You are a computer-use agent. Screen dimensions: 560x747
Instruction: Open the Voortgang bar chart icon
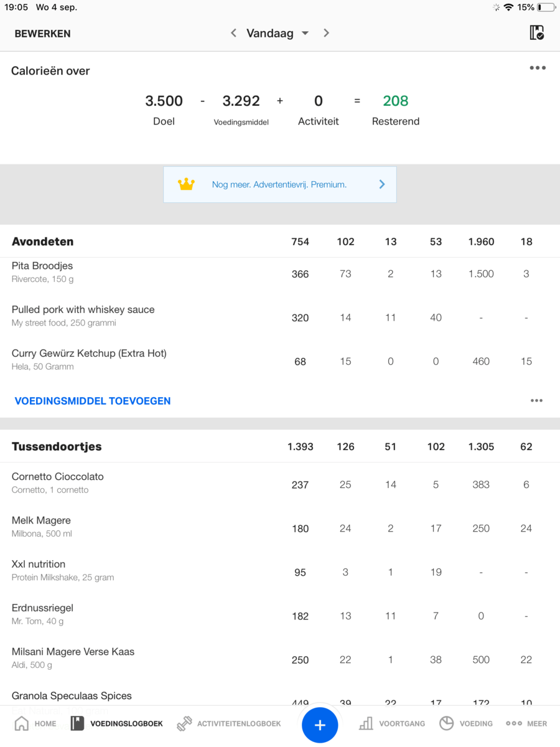pyautogui.click(x=366, y=723)
